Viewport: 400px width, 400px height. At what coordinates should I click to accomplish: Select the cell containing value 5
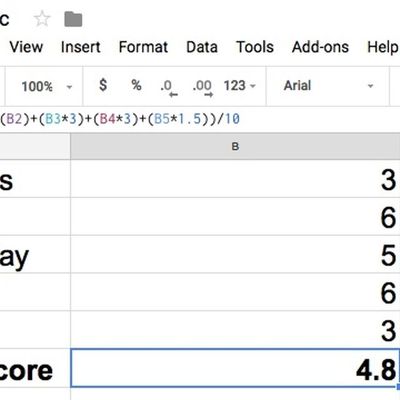(x=235, y=254)
